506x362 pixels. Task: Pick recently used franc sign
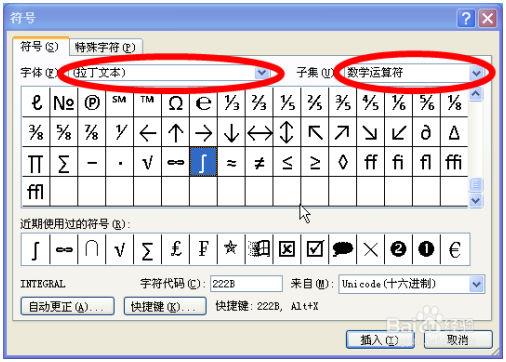pos(203,249)
